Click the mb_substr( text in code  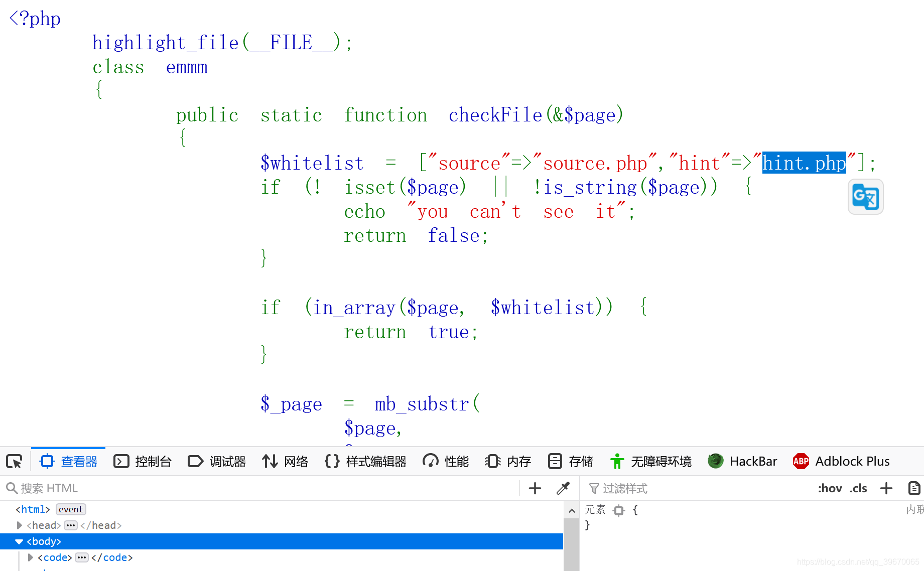pyautogui.click(x=427, y=404)
